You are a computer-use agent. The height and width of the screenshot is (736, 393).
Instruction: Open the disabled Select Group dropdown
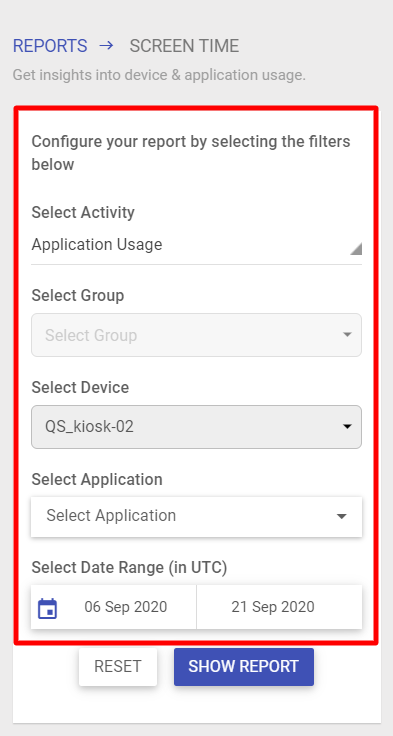(x=196, y=335)
